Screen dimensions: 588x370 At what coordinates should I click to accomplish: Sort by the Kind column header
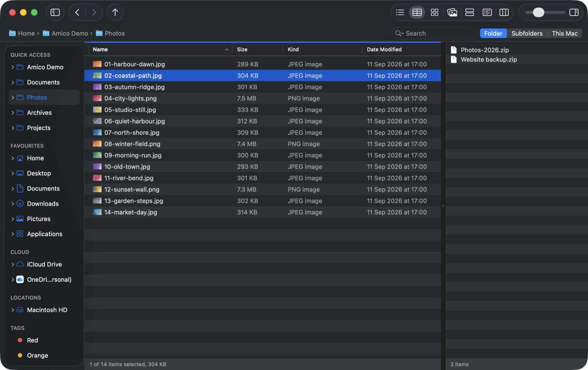tap(322, 49)
